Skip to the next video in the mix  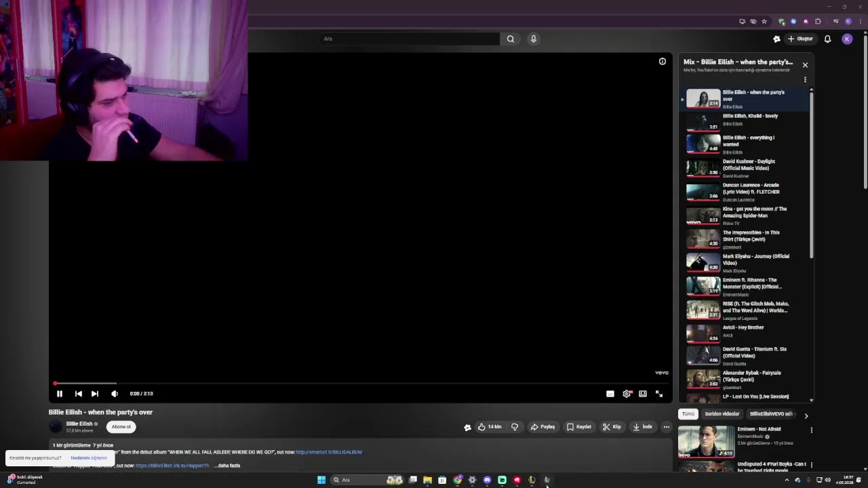(95, 394)
